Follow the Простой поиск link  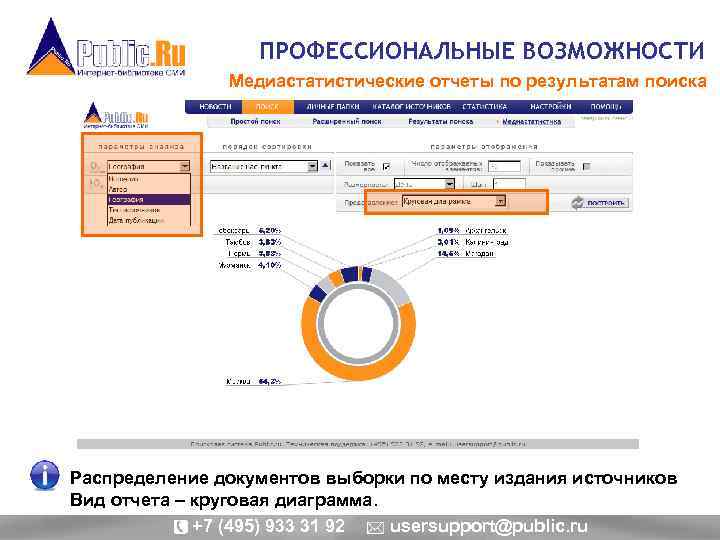click(255, 122)
